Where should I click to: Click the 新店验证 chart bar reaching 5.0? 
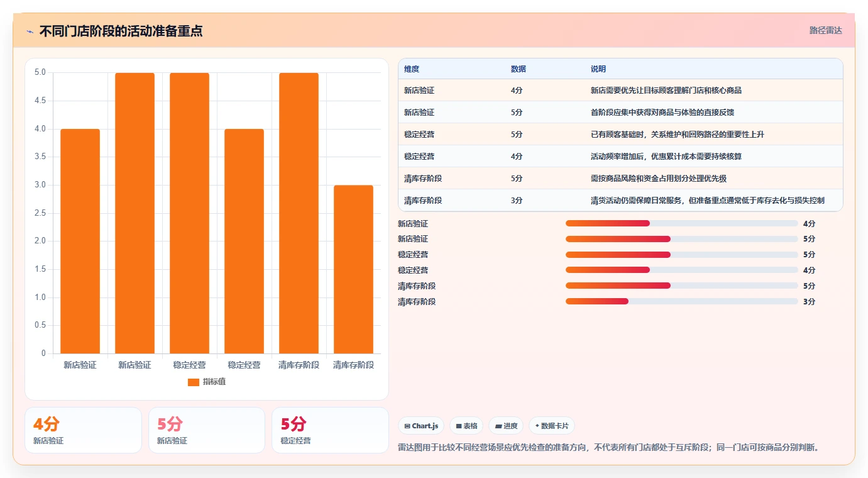point(135,213)
